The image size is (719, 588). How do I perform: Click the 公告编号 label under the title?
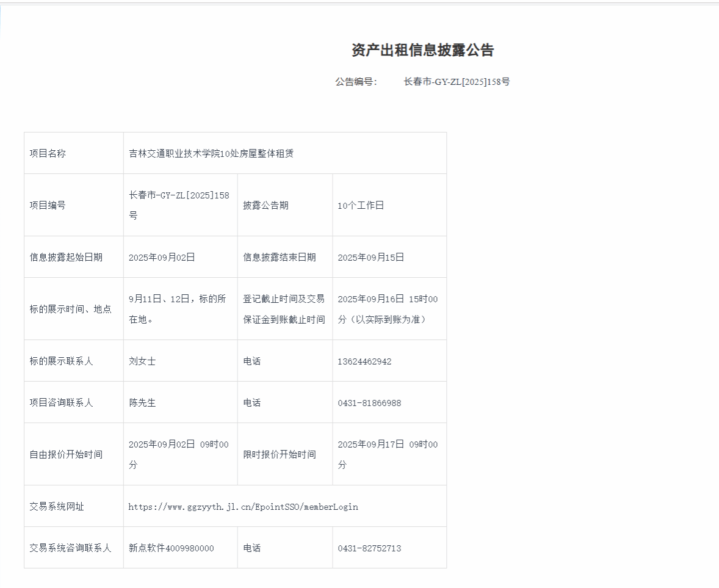[x=356, y=82]
